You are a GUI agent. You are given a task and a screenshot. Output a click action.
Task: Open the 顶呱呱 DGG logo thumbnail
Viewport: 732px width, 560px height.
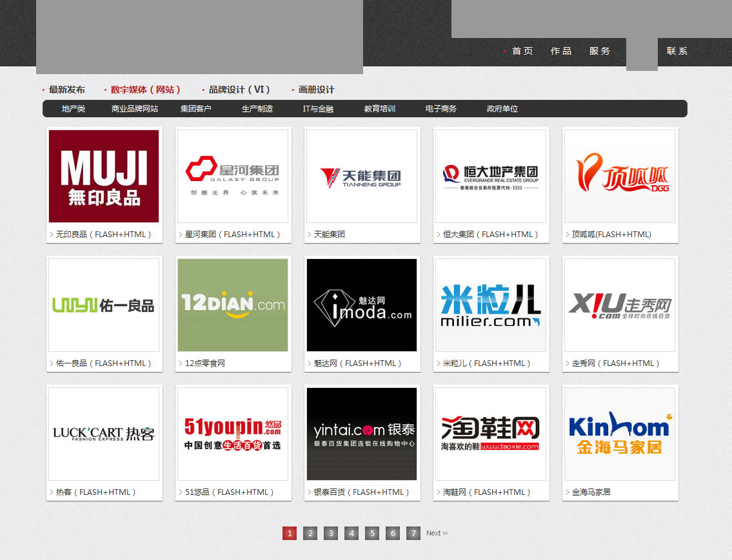pos(620,177)
